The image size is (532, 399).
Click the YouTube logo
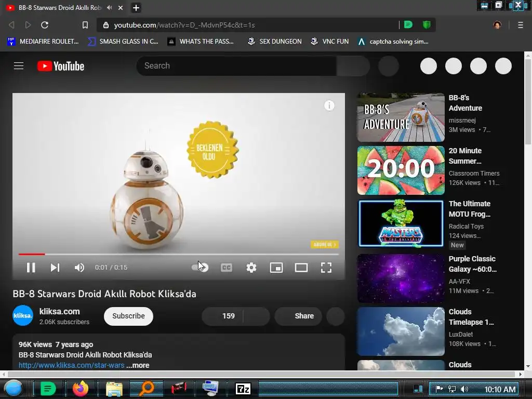coord(61,66)
